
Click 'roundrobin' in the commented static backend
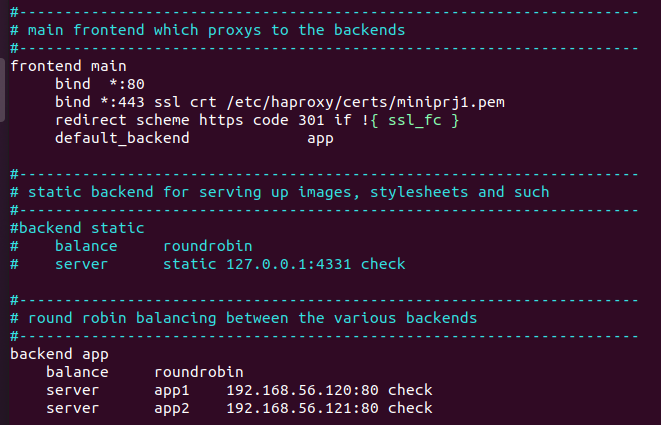208,246
